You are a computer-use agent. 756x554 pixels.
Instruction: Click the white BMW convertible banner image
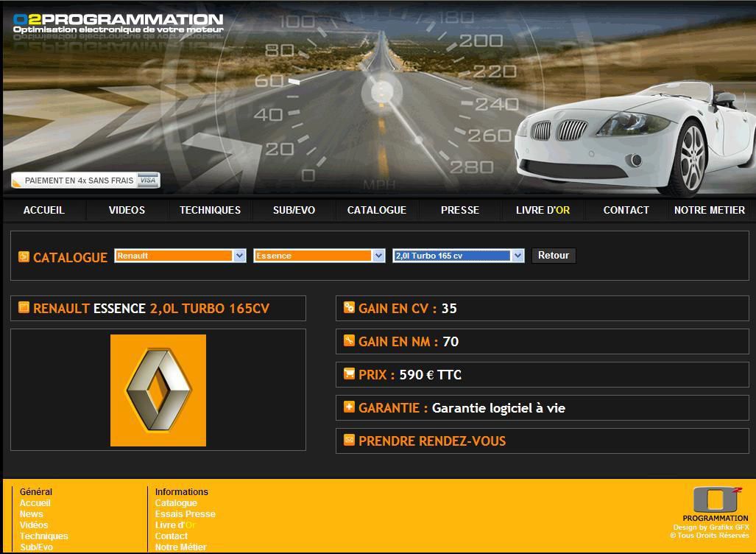635,138
